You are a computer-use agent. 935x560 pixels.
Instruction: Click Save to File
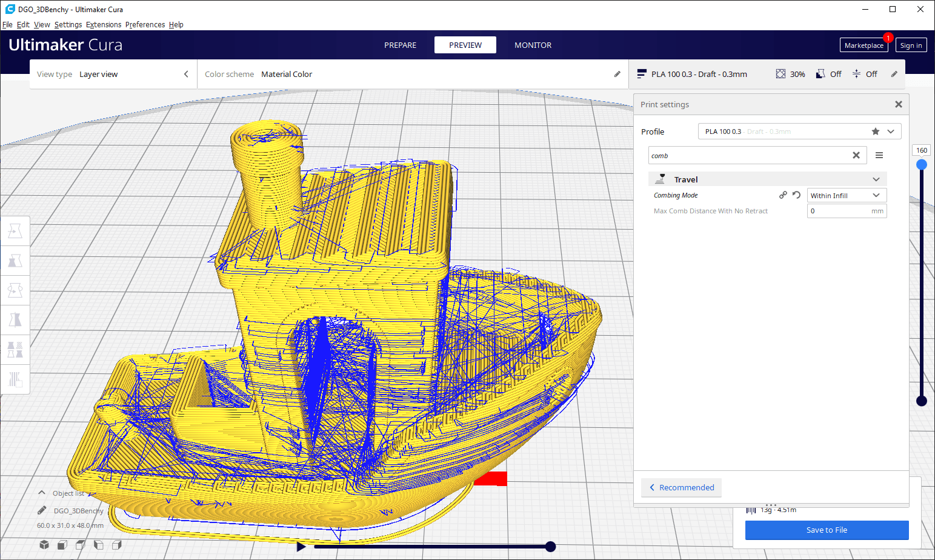[x=827, y=530]
